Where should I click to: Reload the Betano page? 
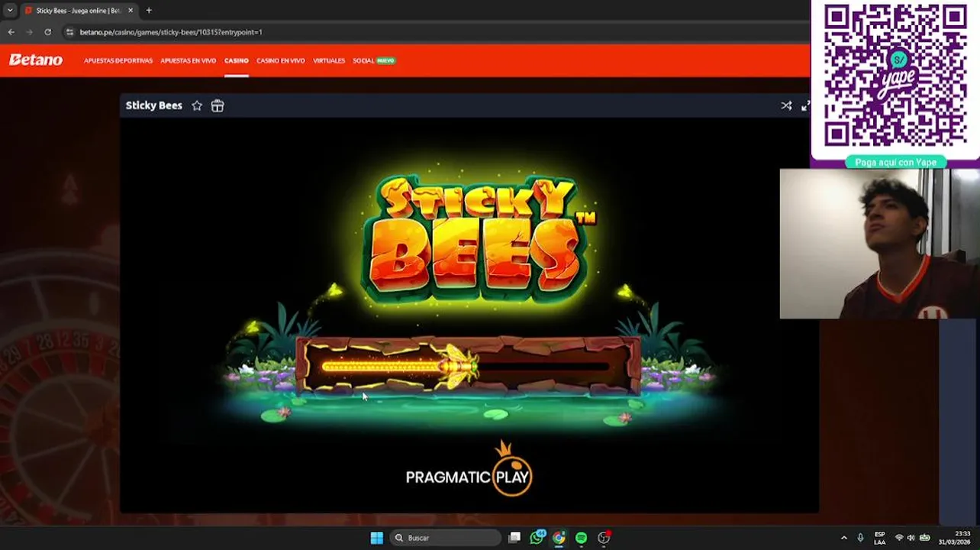(x=47, y=32)
